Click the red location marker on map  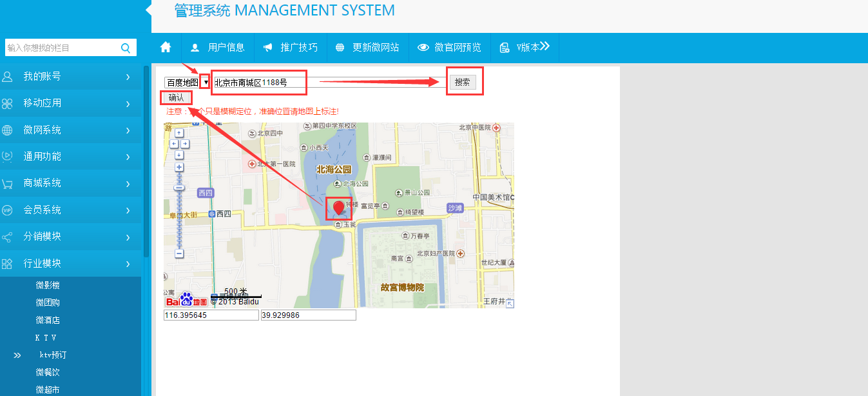pyautogui.click(x=338, y=207)
